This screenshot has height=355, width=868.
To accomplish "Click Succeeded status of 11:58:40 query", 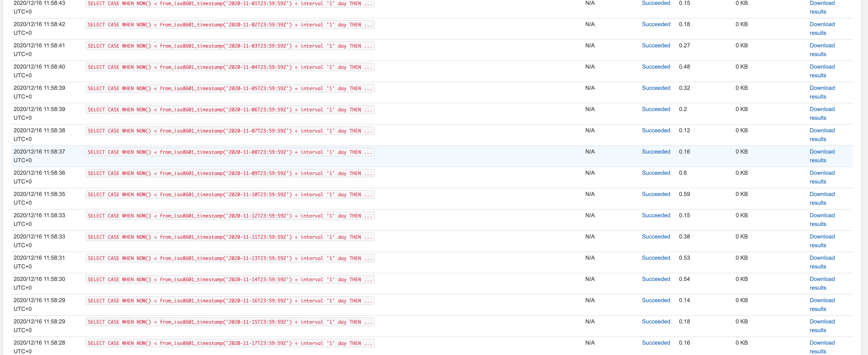I will pos(656,67).
